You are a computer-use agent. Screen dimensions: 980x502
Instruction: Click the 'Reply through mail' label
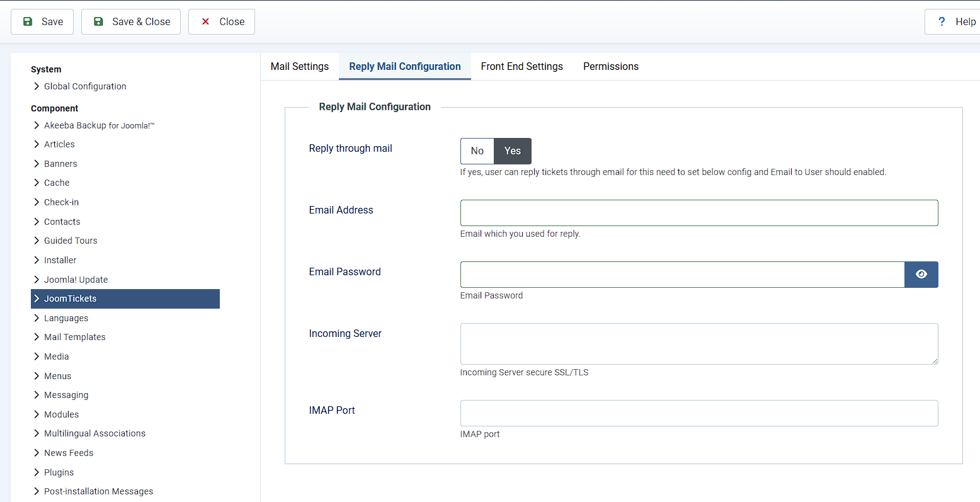point(351,148)
